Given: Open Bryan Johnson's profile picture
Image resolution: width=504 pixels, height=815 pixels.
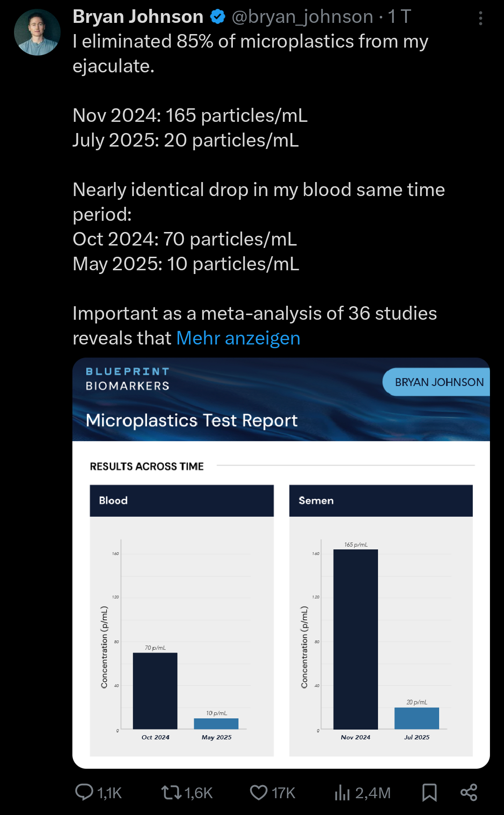Looking at the screenshot, I should [x=37, y=32].
